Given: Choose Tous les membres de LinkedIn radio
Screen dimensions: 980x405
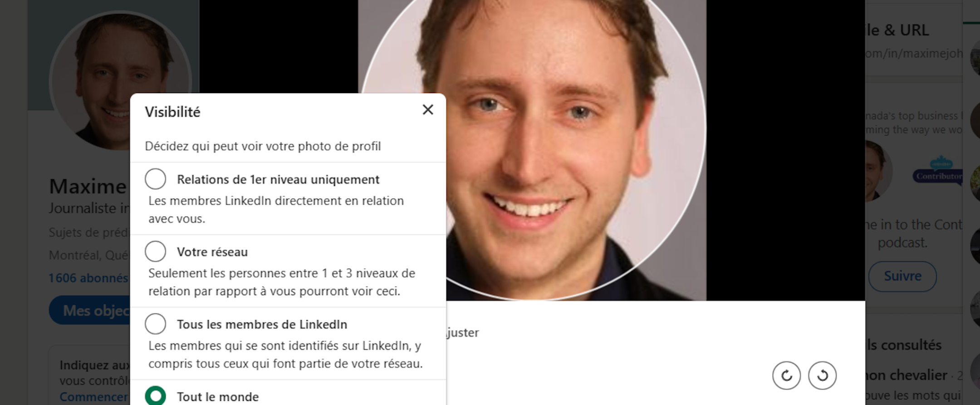Looking at the screenshot, I should 155,324.
